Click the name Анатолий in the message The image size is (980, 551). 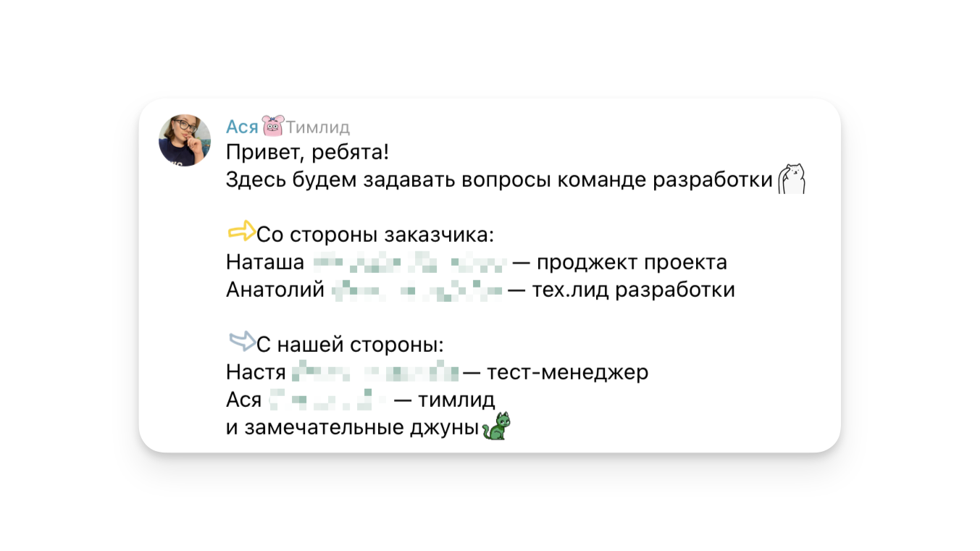pyautogui.click(x=275, y=290)
